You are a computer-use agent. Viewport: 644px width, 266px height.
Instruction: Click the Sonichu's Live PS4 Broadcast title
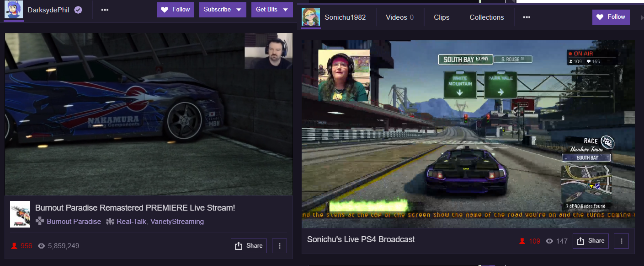point(361,239)
